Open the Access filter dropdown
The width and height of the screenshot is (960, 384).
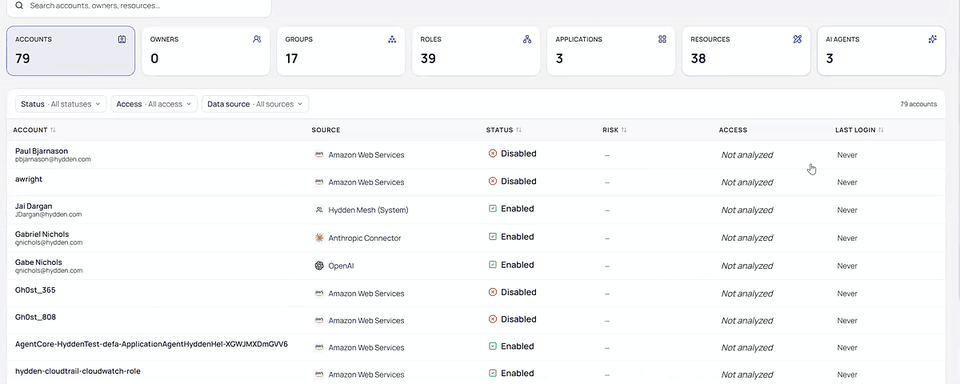pos(154,104)
